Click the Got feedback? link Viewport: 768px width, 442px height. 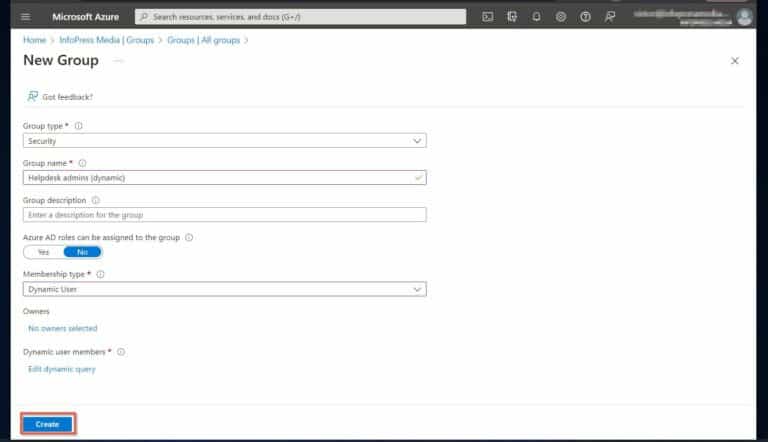click(68, 97)
